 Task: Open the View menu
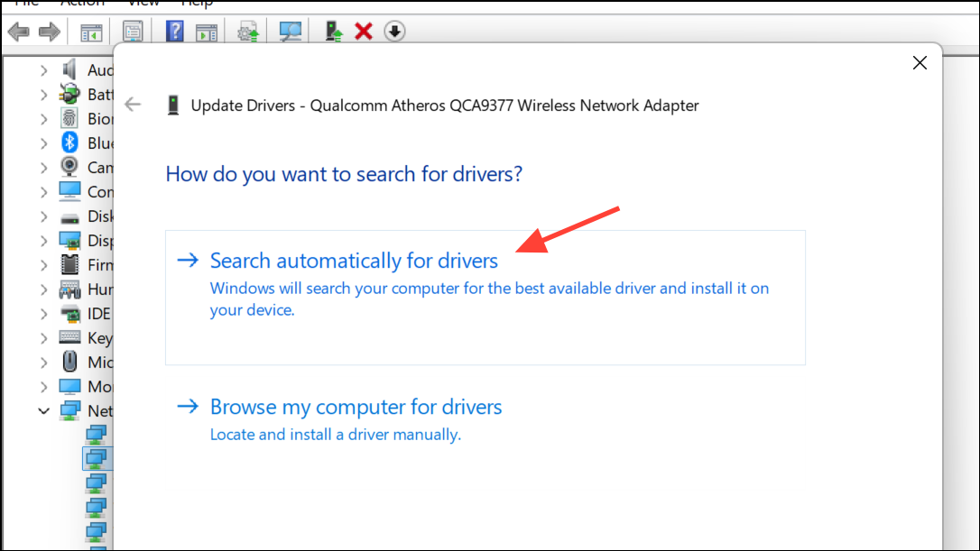(143, 3)
